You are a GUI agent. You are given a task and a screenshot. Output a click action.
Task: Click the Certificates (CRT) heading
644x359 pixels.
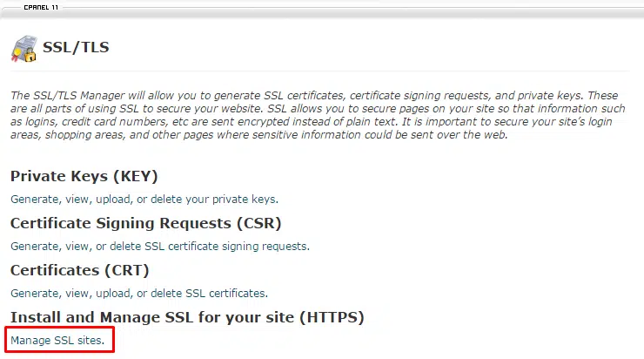(x=79, y=270)
